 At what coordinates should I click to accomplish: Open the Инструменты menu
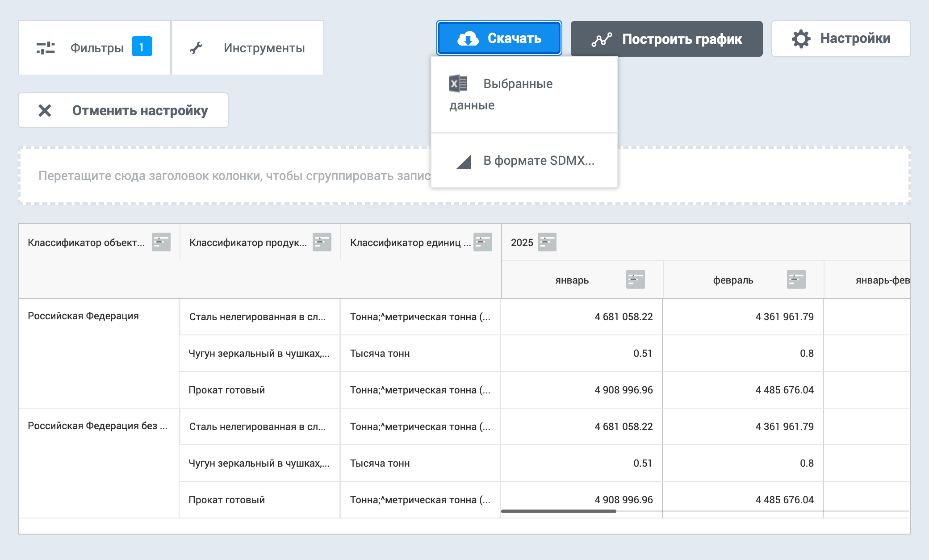click(247, 47)
